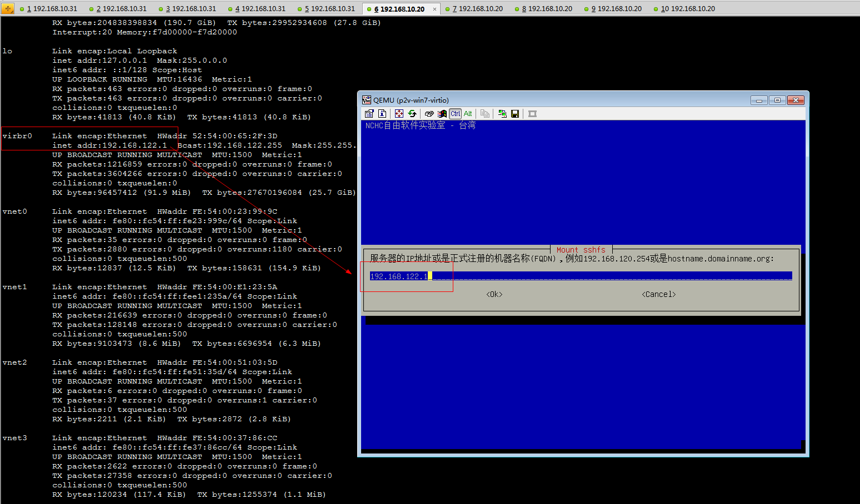The height and width of the screenshot is (504, 860).
Task: Click 'Interrupt:20 Memory:f7d00000-f7d20000' line
Action: pos(144,32)
